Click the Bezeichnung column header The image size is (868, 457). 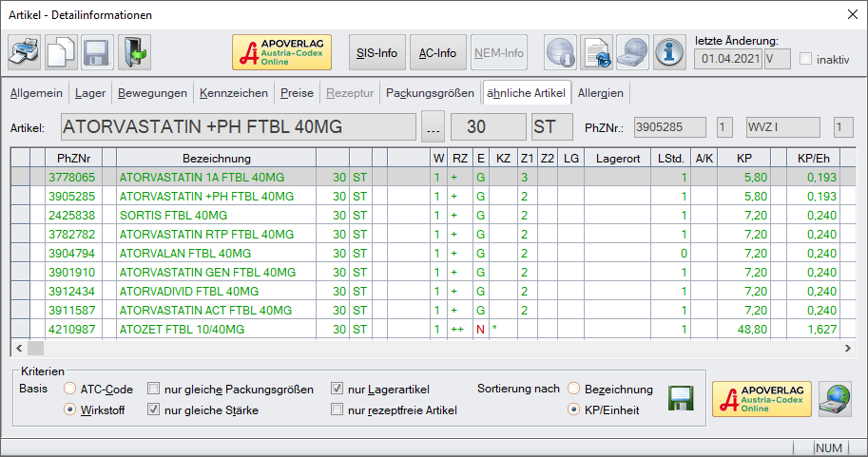click(212, 158)
